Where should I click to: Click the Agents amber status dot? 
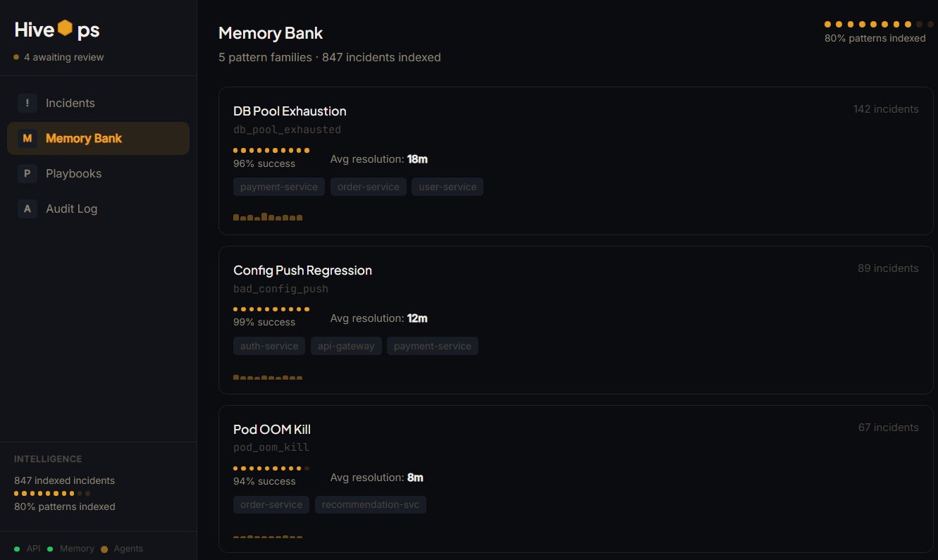104,549
